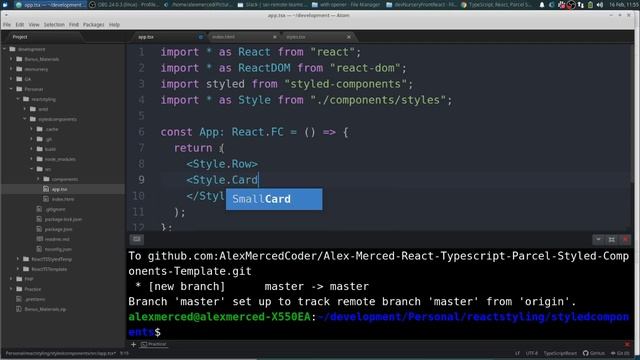The height and width of the screenshot is (360, 640).
Task: Expand the devnursery folder
Action: click(x=11, y=69)
